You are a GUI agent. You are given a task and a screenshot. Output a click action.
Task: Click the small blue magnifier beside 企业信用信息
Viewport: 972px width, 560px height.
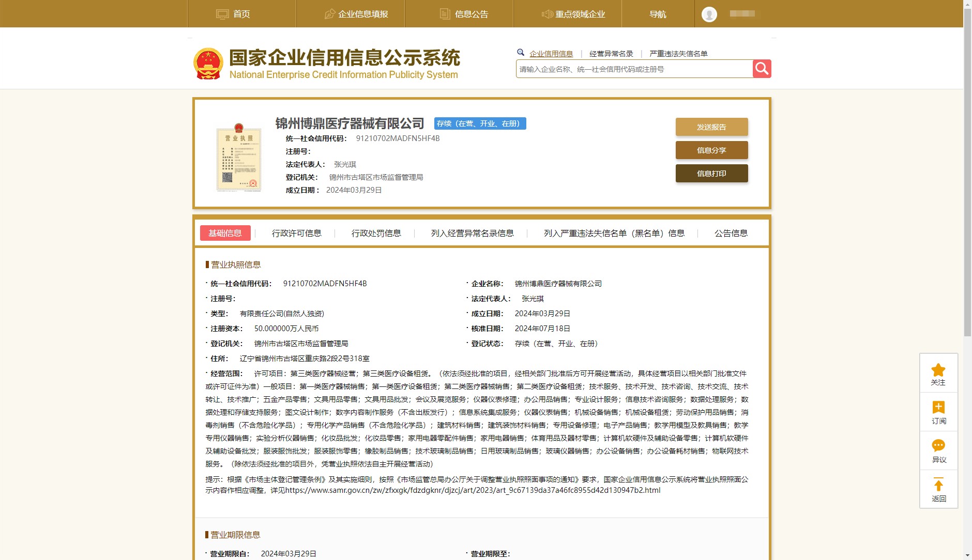tap(521, 52)
